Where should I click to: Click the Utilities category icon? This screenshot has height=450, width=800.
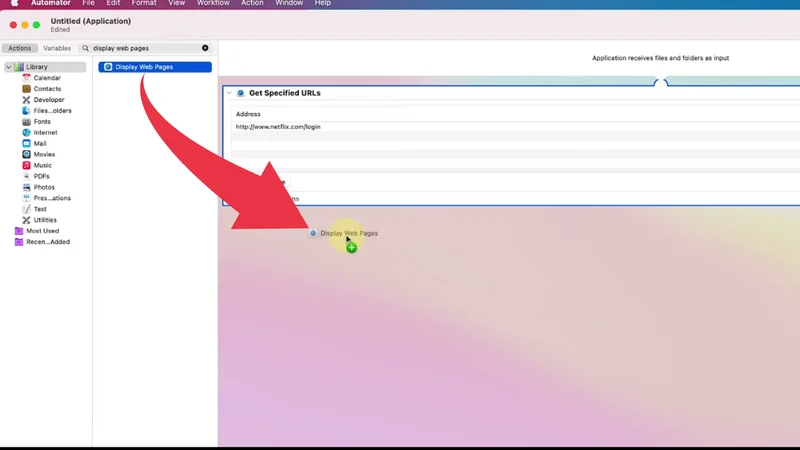(x=27, y=220)
